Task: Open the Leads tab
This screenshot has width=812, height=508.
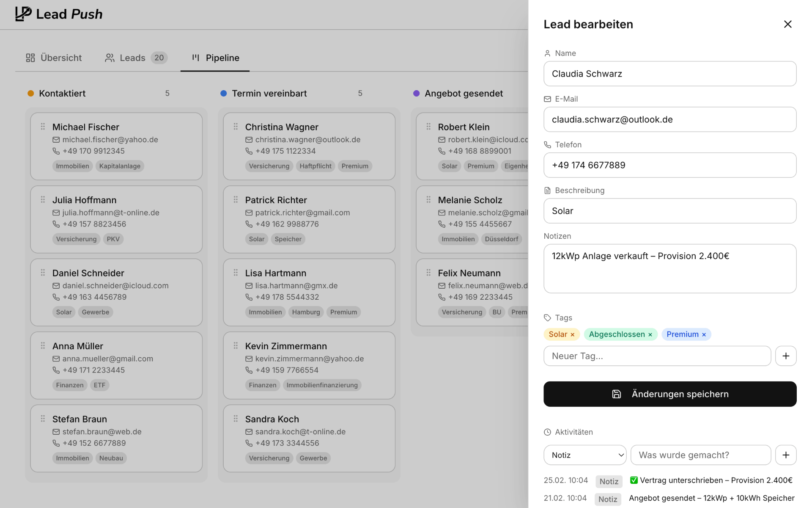Action: click(x=136, y=58)
